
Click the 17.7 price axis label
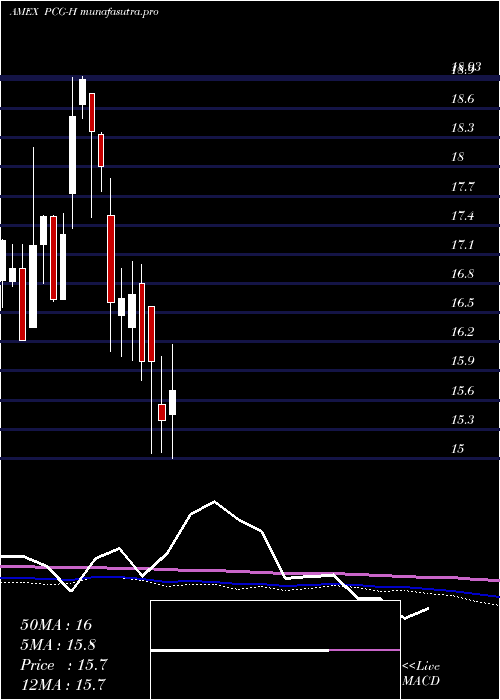(x=462, y=187)
